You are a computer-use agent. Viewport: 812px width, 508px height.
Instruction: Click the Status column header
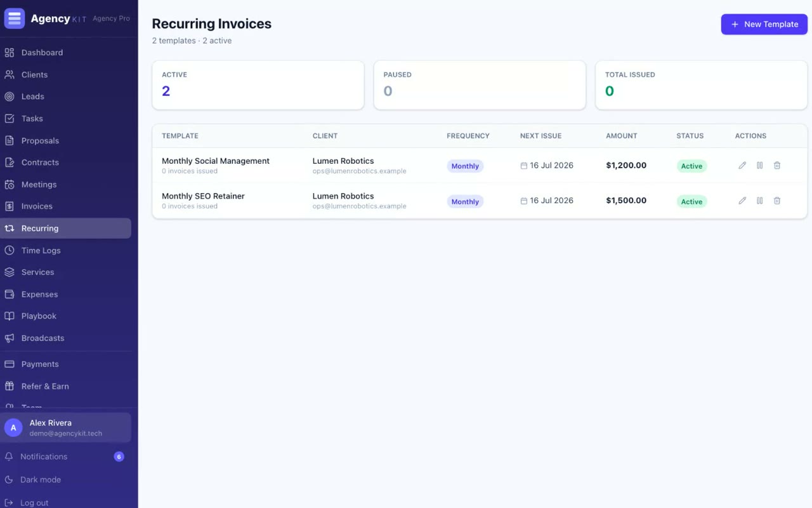(x=690, y=136)
